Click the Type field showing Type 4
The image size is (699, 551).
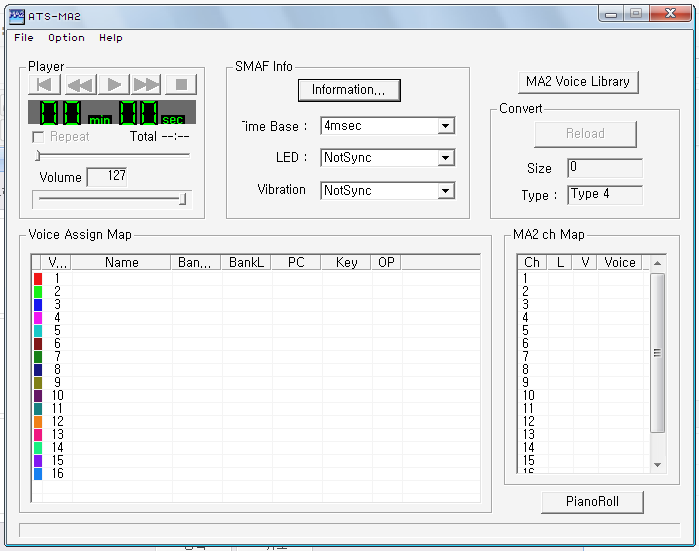pos(604,195)
